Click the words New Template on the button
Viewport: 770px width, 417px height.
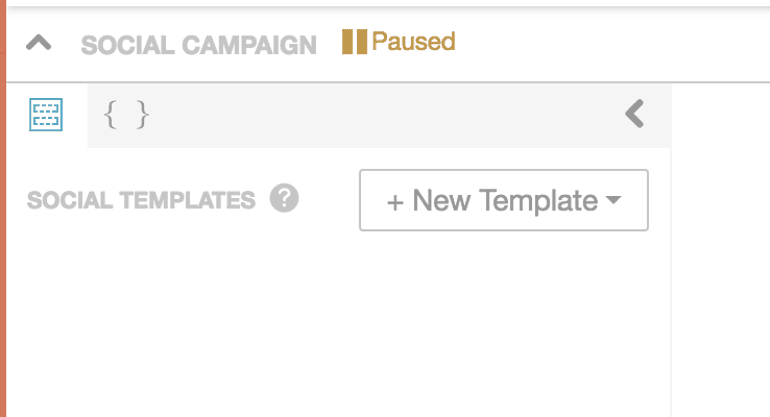(505, 200)
